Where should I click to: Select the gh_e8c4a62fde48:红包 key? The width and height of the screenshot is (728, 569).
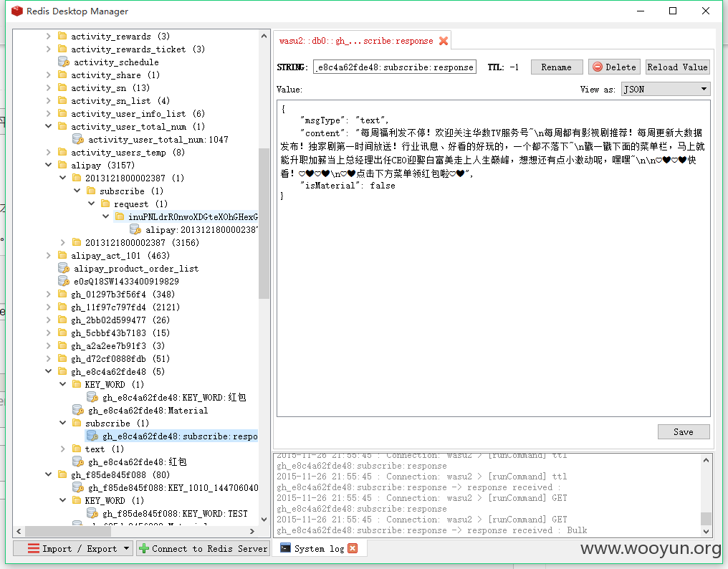(x=130, y=462)
